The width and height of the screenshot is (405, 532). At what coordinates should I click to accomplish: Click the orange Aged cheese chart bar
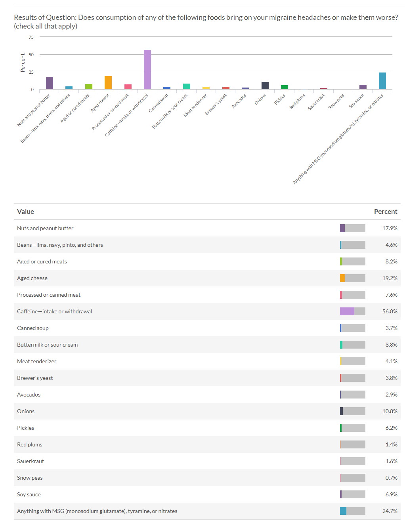(108, 83)
